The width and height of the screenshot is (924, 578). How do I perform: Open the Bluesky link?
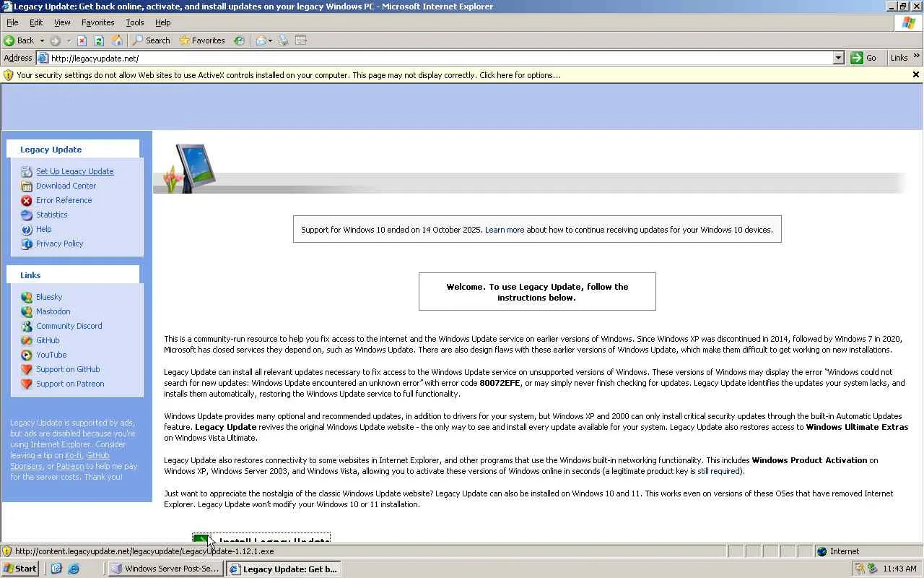[49, 297]
